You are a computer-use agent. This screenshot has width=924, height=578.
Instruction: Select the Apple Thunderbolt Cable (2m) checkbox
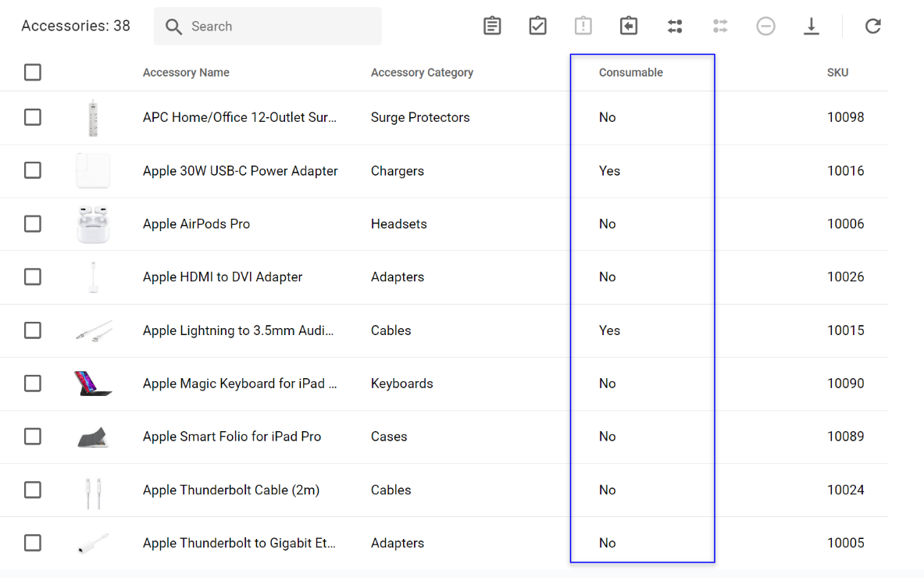[x=32, y=490]
